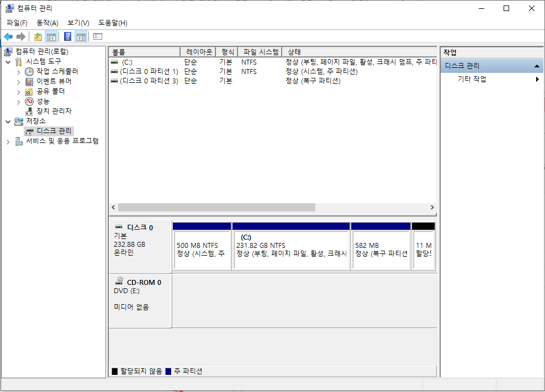Click the 장치 관리자 icon

click(29, 111)
